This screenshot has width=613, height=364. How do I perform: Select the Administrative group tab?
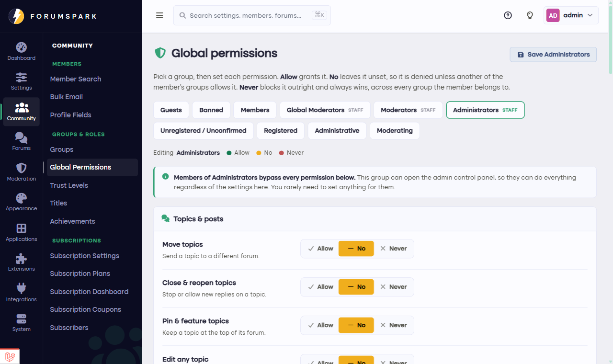point(337,131)
